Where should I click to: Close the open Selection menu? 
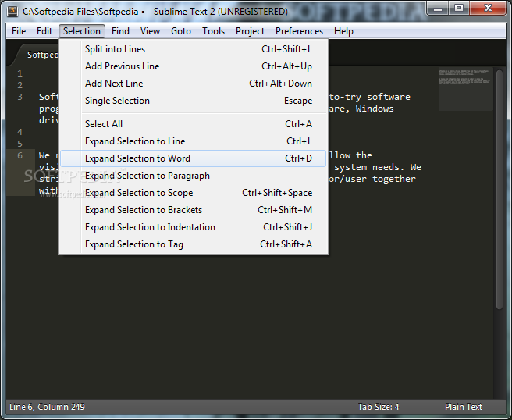[82, 31]
